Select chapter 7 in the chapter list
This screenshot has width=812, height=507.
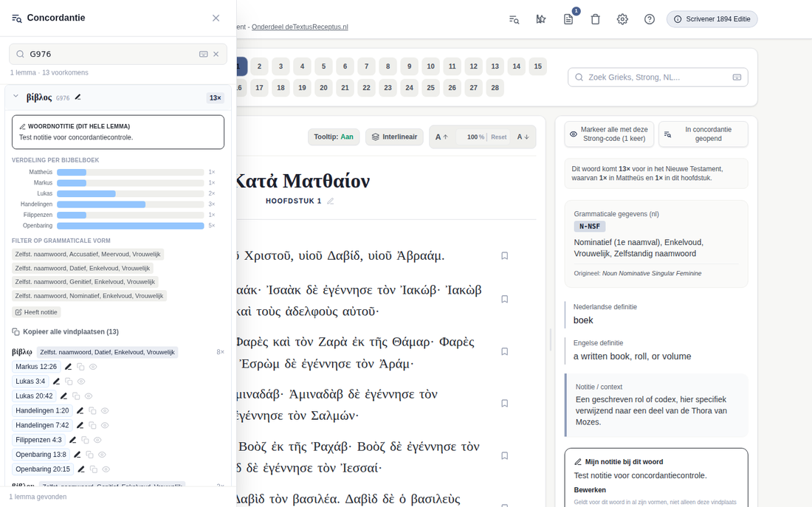(x=366, y=66)
